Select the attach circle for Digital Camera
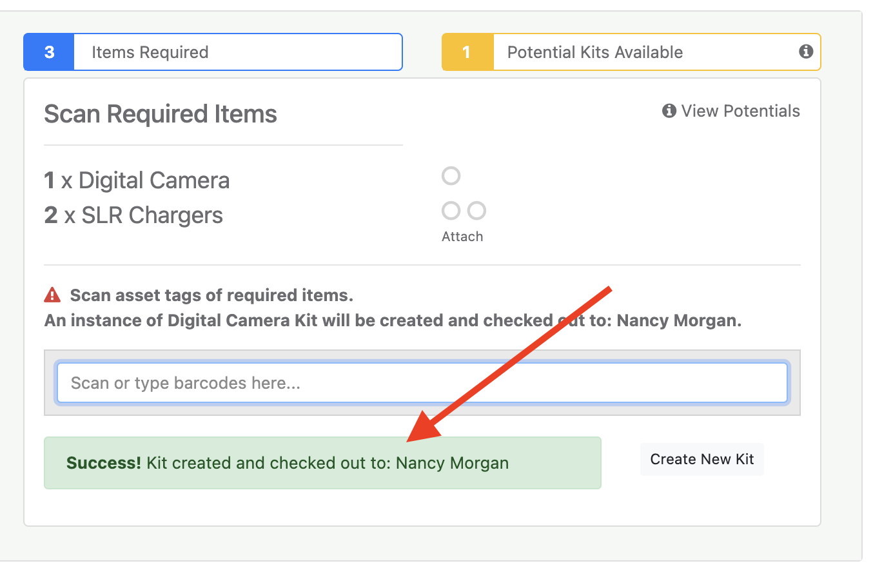This screenshot has width=873, height=588. tap(451, 175)
